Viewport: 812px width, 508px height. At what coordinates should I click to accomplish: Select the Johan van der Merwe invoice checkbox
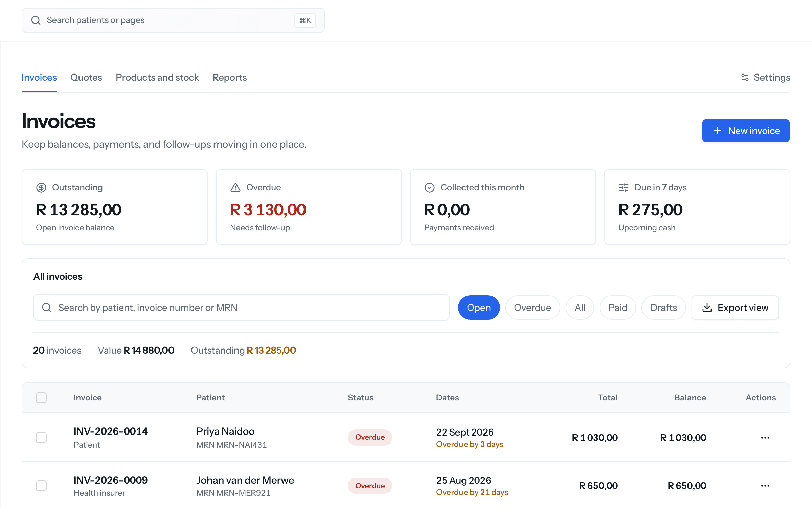point(41,486)
